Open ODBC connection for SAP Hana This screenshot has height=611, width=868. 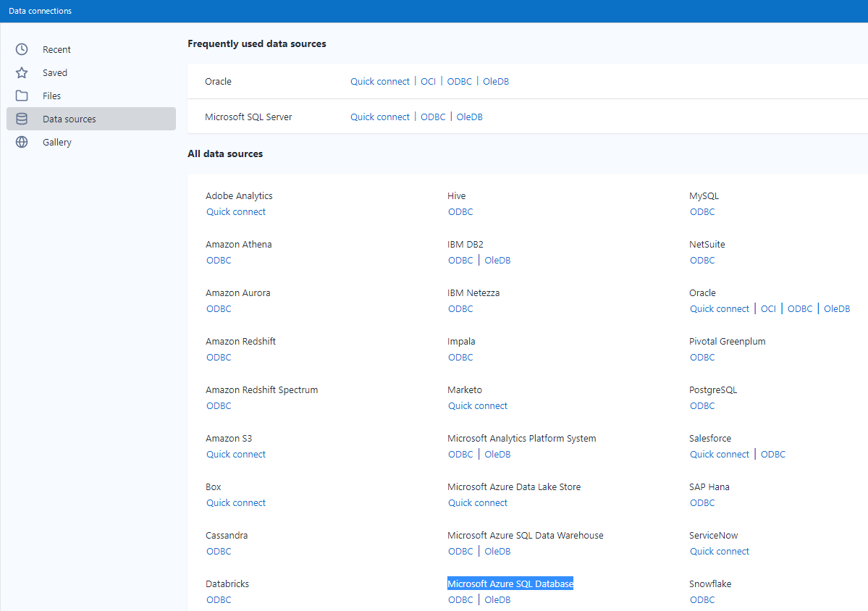tap(702, 502)
